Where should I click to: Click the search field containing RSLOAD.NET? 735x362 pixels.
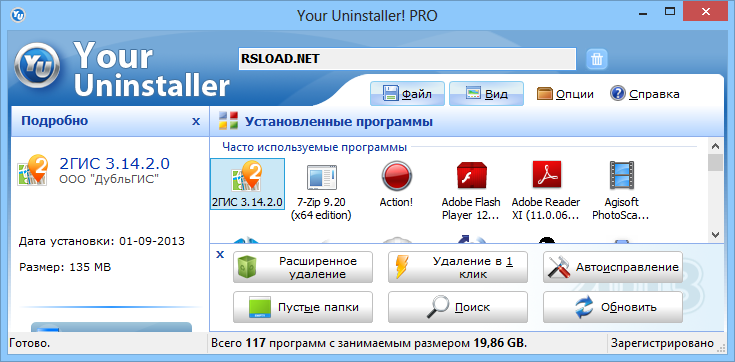tap(407, 59)
